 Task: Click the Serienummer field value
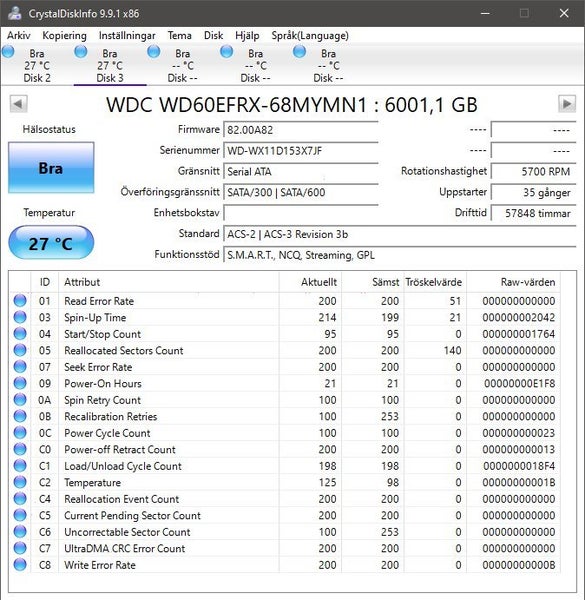(x=301, y=150)
